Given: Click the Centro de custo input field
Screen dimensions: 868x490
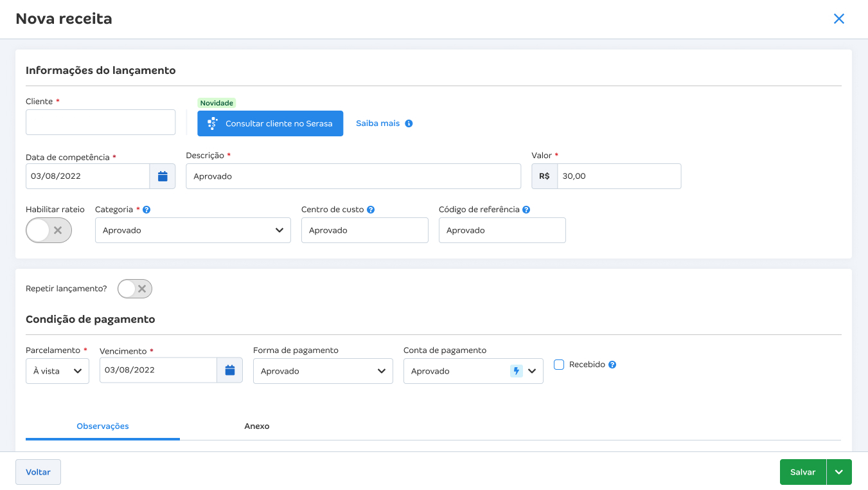Looking at the screenshot, I should click(365, 230).
